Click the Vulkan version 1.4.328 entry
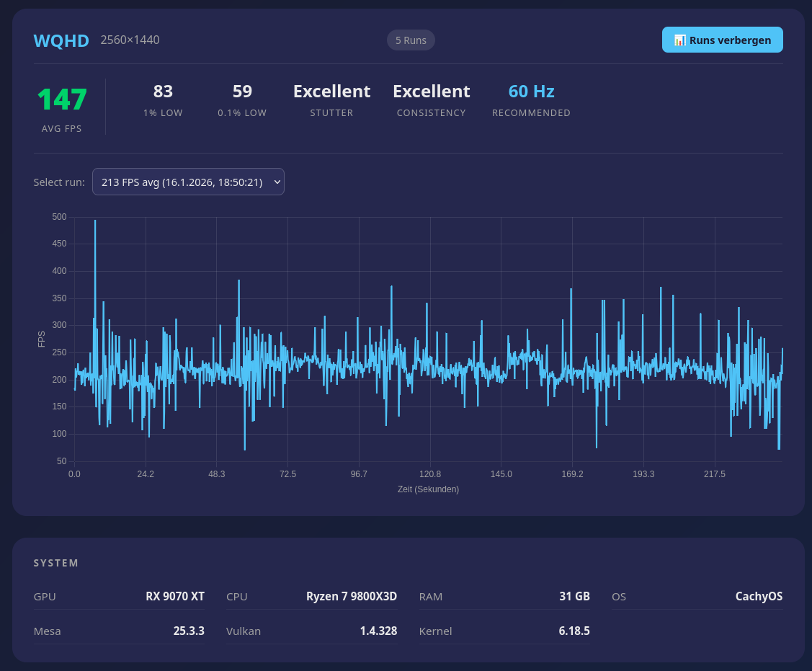 pyautogui.click(x=378, y=631)
